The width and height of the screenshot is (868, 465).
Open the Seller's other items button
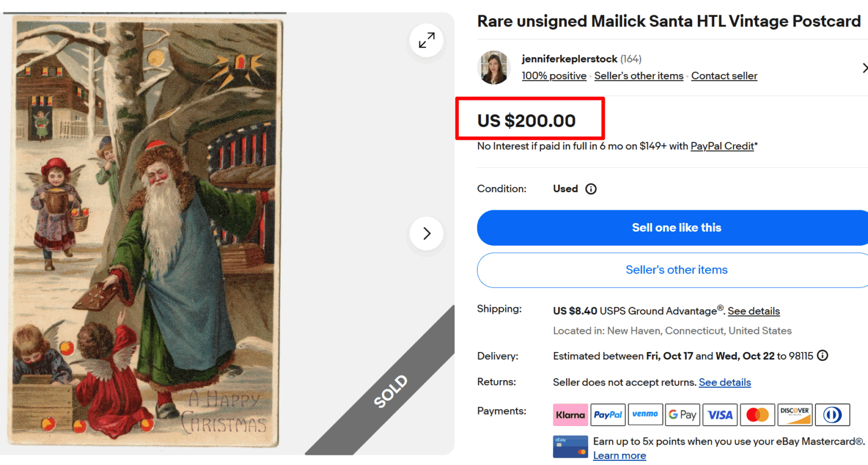click(676, 270)
